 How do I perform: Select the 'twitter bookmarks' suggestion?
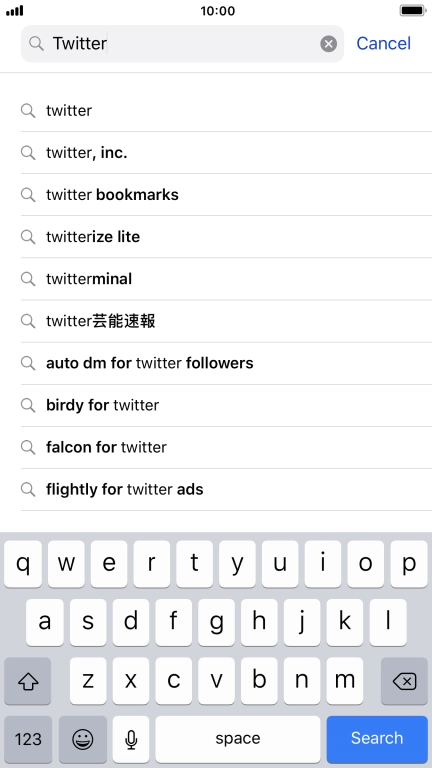(226, 195)
